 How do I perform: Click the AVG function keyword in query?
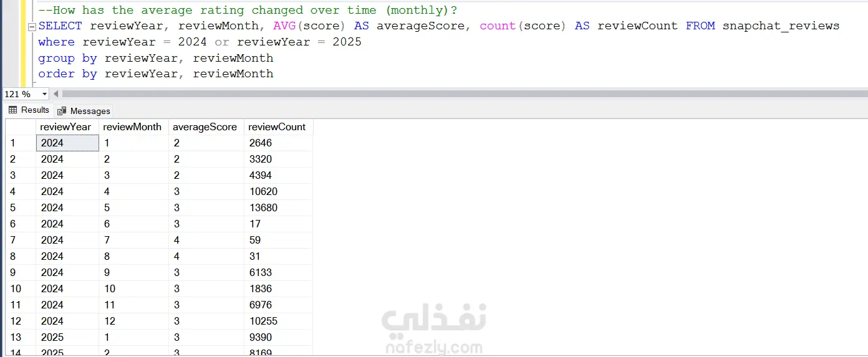coord(284,26)
